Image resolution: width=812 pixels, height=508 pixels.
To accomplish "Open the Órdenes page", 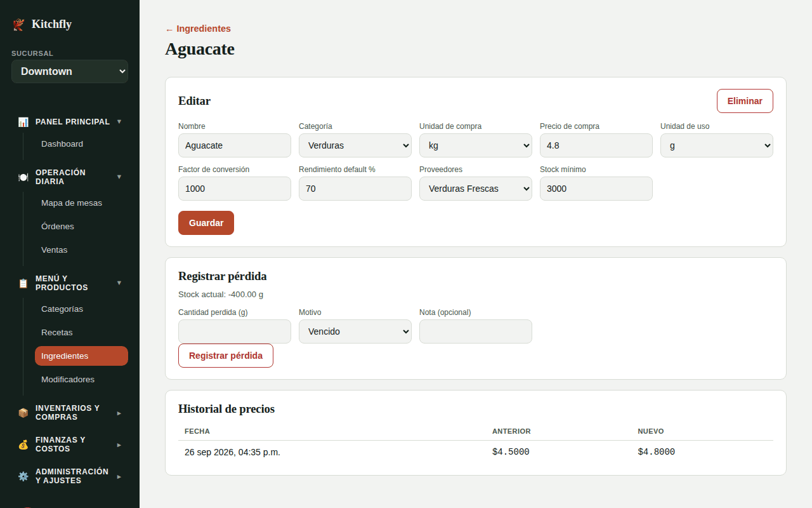I will pyautogui.click(x=81, y=227).
